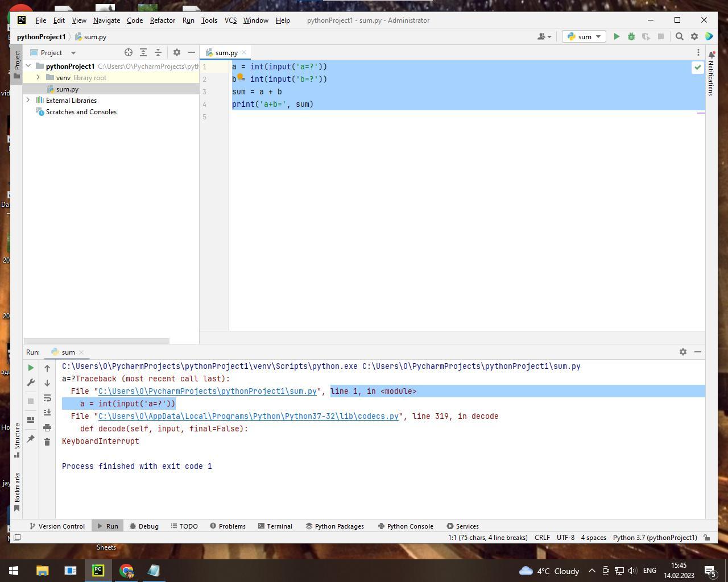Open the Debug tool window

(143, 526)
